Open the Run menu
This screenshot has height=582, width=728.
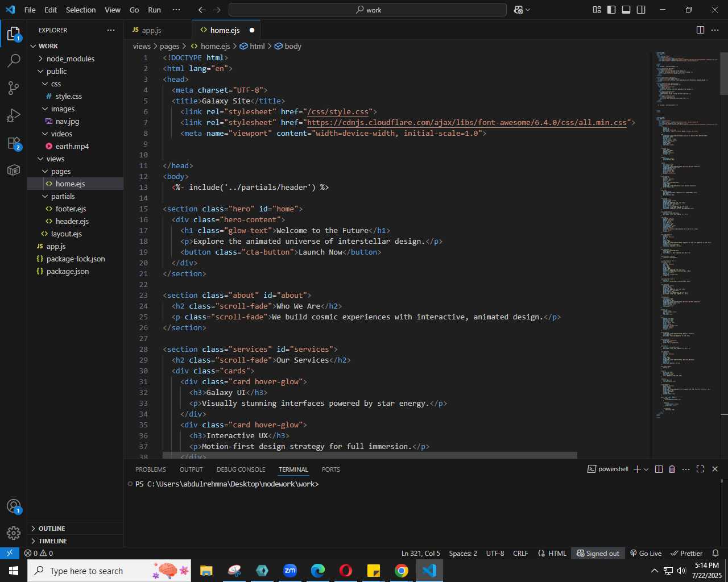[154, 10]
